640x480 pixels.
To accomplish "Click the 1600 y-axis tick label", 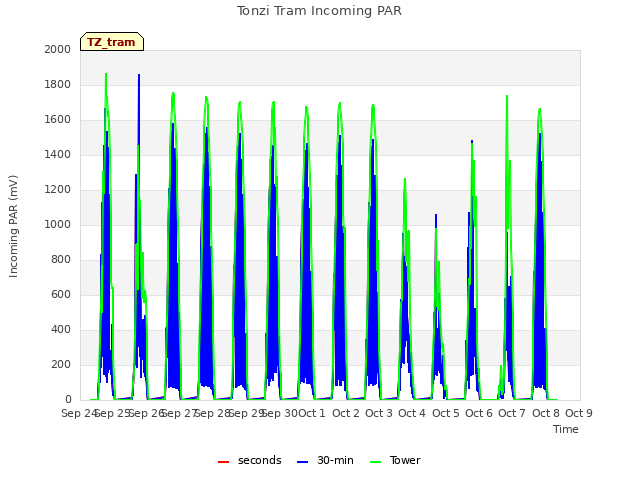I will click(58, 120).
